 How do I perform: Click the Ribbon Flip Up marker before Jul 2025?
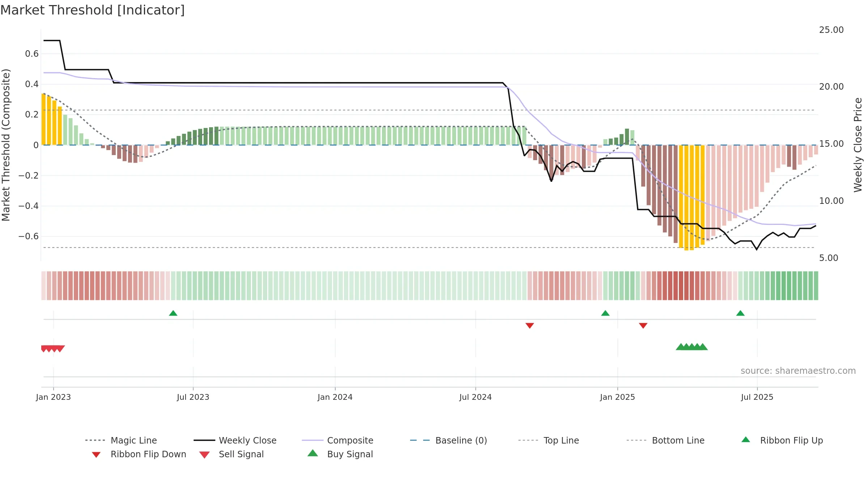coord(740,313)
